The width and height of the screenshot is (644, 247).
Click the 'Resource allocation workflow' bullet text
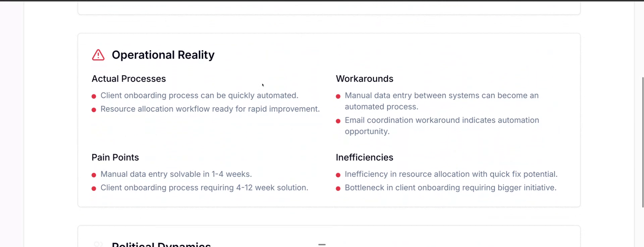210,109
